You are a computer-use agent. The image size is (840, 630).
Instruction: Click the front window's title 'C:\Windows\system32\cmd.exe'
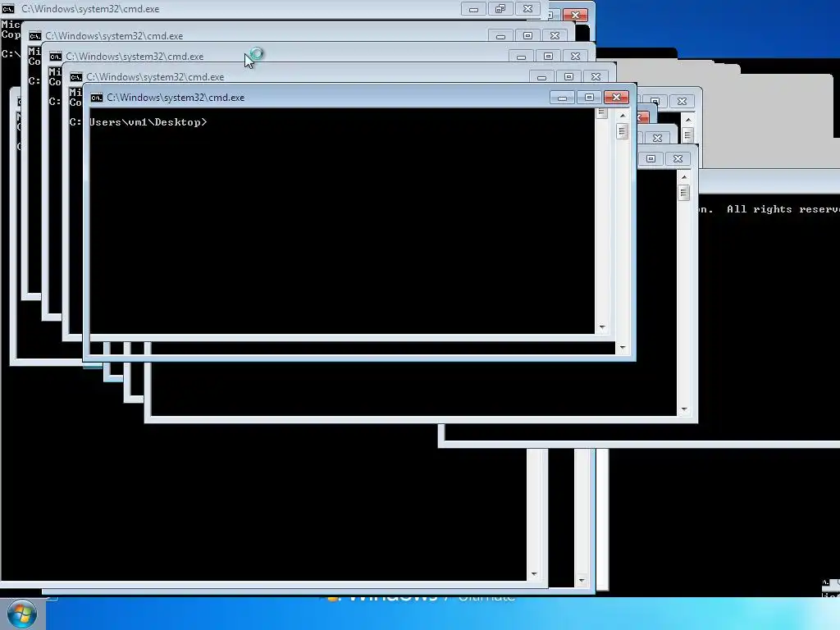(x=176, y=98)
